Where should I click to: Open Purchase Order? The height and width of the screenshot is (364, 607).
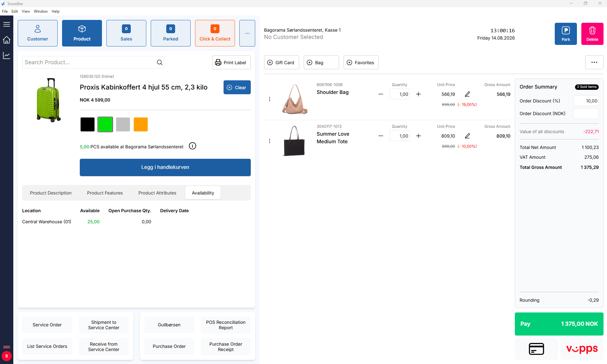[169, 347]
